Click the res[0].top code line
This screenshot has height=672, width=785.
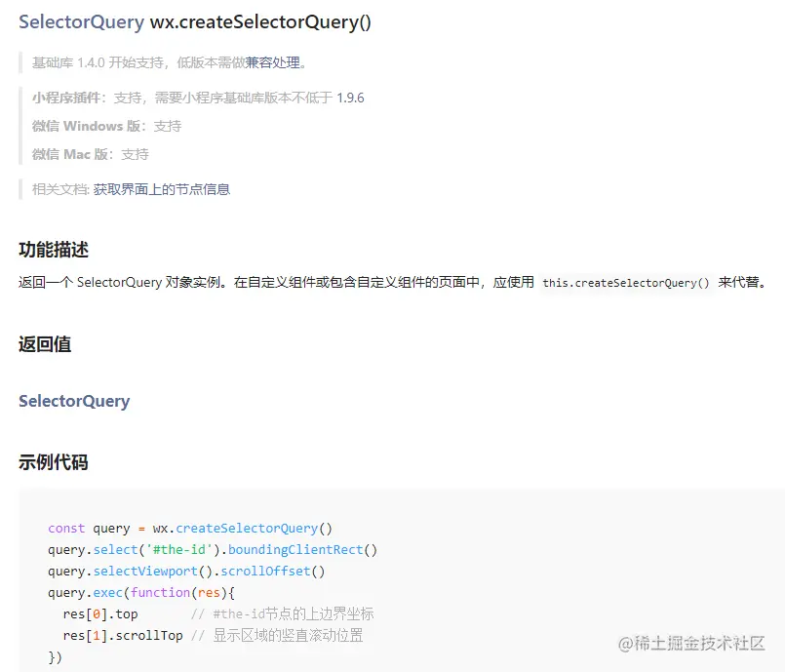click(x=218, y=613)
